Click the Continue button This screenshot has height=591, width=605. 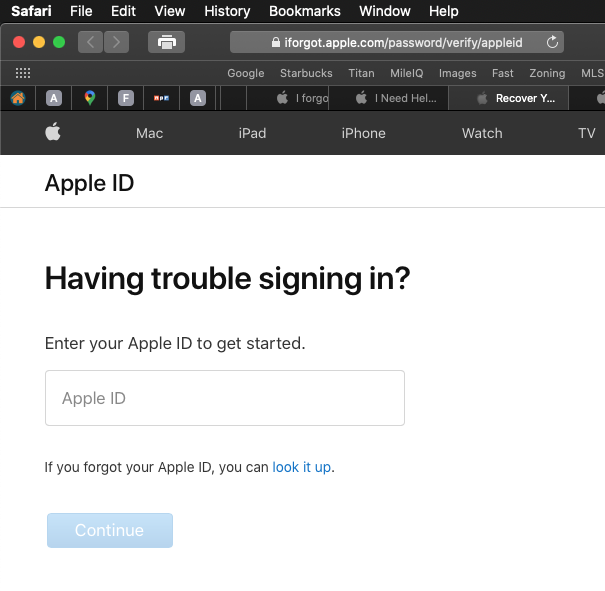[x=110, y=530]
